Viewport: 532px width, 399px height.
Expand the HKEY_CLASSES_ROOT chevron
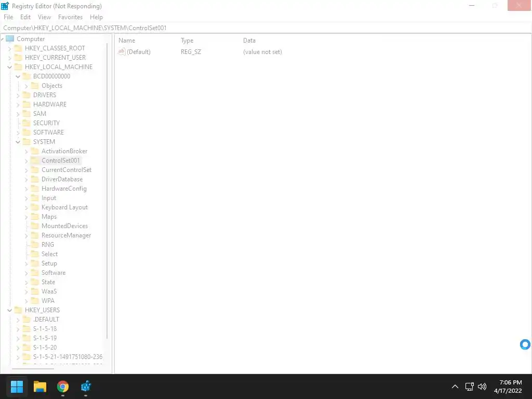(x=9, y=48)
